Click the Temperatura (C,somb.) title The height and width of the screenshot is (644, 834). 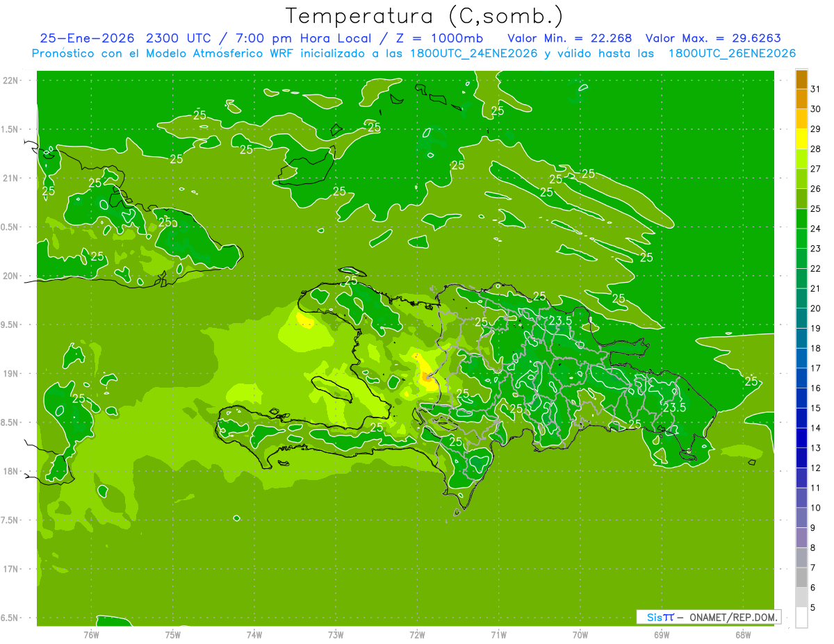pyautogui.click(x=425, y=16)
